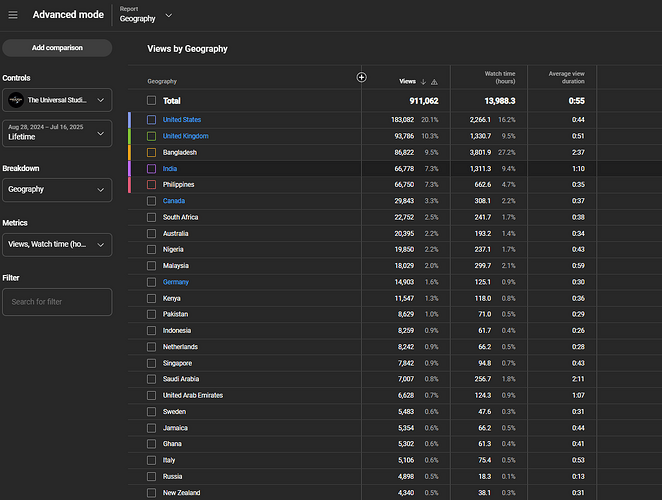Click Saudi Arabia average duration 2:11
The image size is (662, 500).
[x=578, y=379]
